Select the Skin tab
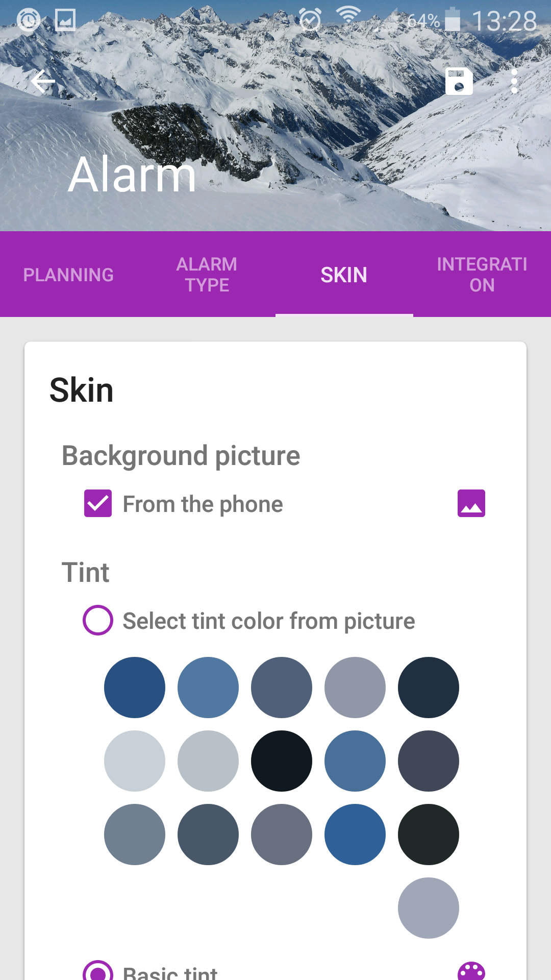The height and width of the screenshot is (980, 551). click(x=344, y=275)
